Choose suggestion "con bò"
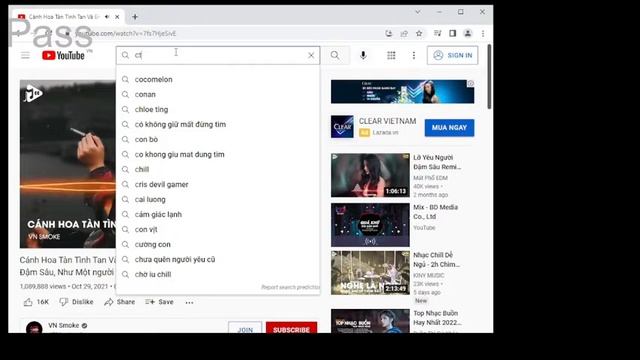Screen dimensions: 640x360 click(x=218, y=139)
